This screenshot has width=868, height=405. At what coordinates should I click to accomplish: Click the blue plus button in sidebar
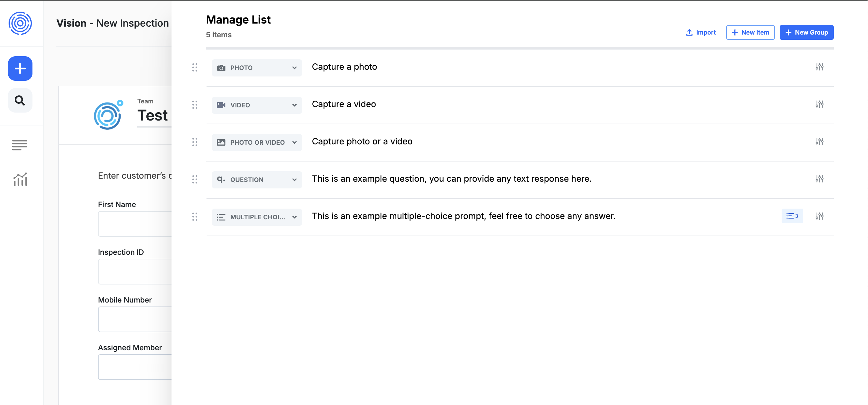[x=20, y=68]
